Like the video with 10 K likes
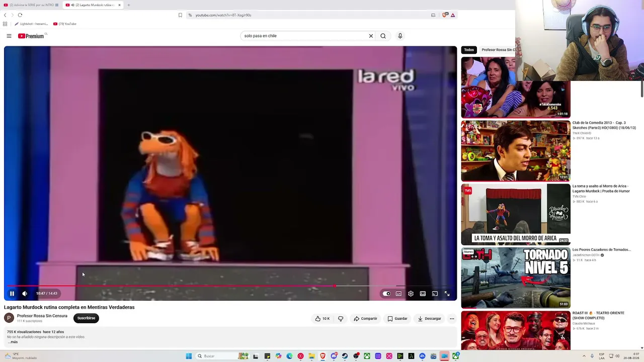The width and height of the screenshot is (644, 362). (322, 318)
